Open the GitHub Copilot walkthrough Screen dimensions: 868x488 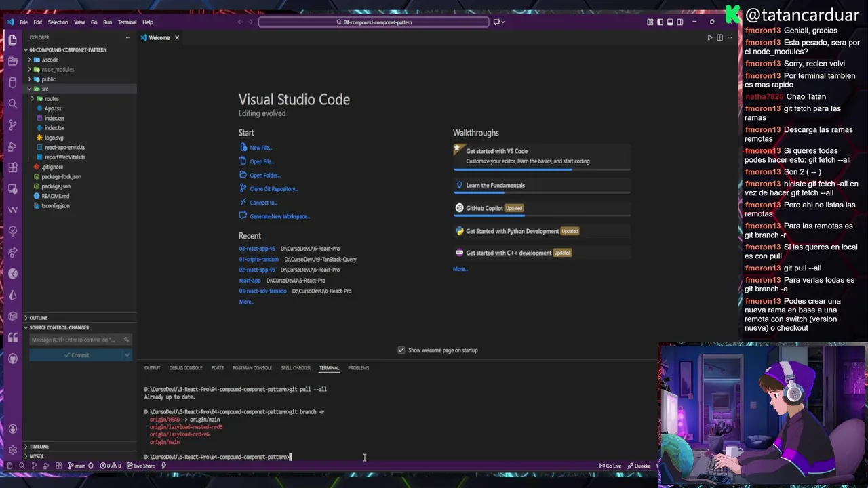tap(541, 208)
